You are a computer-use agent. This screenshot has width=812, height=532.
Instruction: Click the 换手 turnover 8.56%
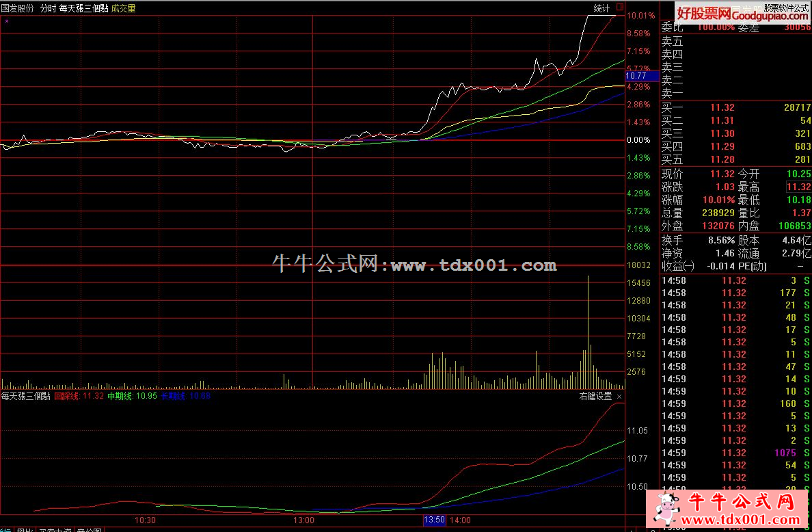pyautogui.click(x=721, y=241)
